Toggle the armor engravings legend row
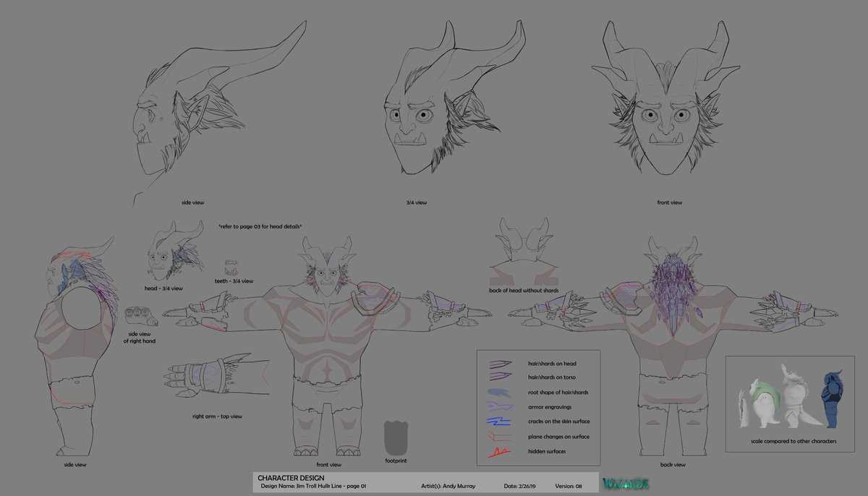The height and width of the screenshot is (496, 868). (549, 406)
